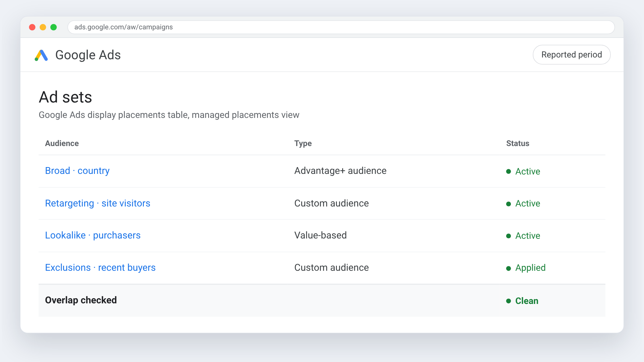Open the Broad · country audience link

click(77, 171)
